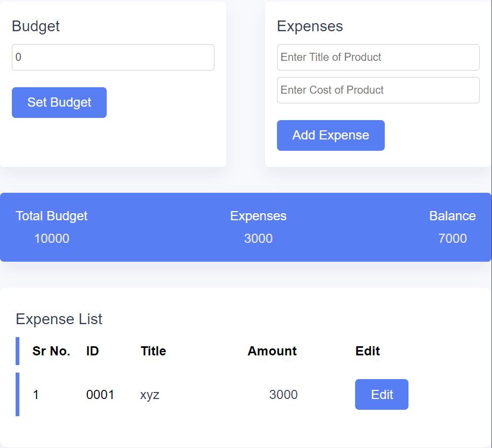Select the 10000 total budget value

tap(52, 239)
